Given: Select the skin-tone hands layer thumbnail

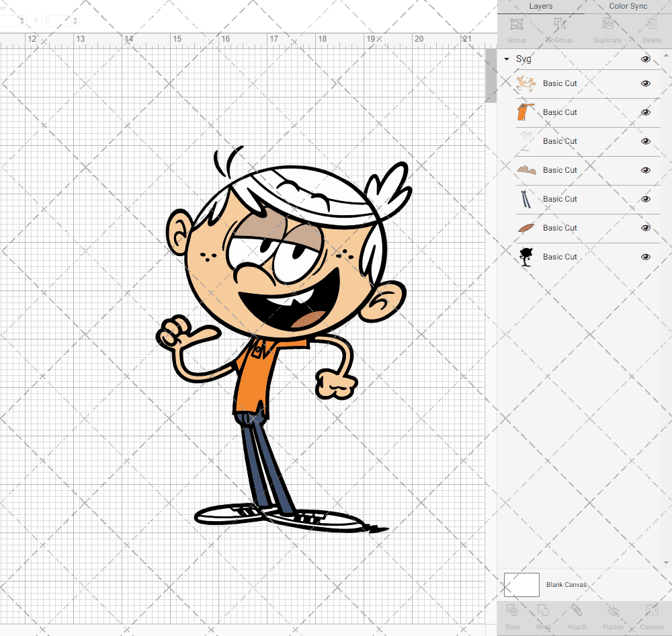Looking at the screenshot, I should click(526, 83).
